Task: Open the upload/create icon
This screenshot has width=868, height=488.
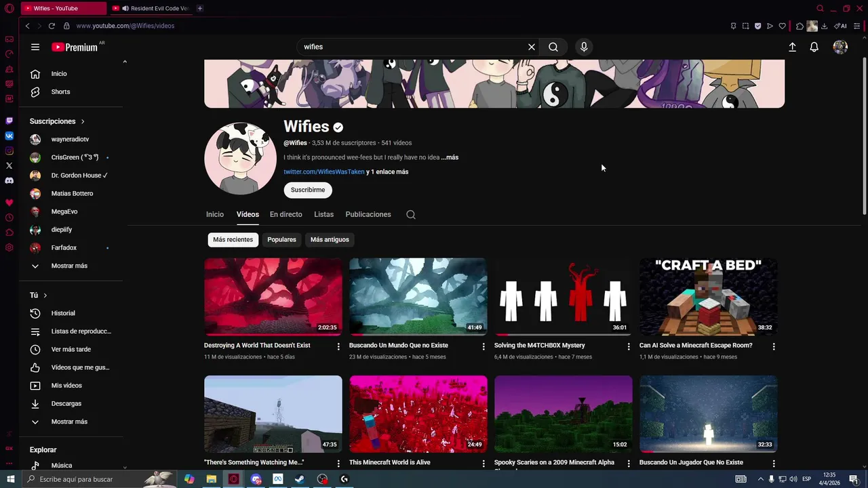Action: click(792, 47)
